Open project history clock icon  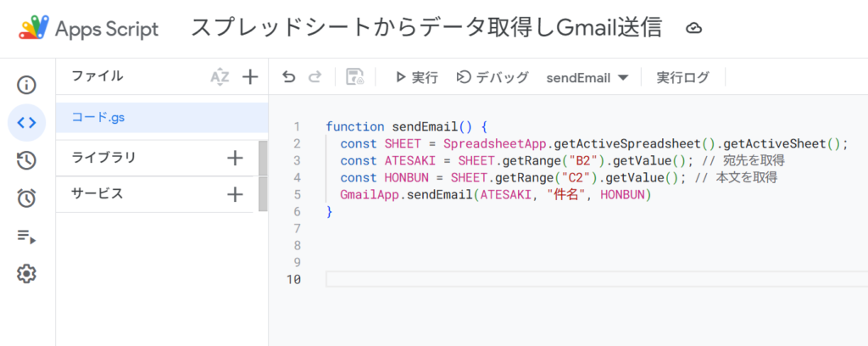pos(26,160)
